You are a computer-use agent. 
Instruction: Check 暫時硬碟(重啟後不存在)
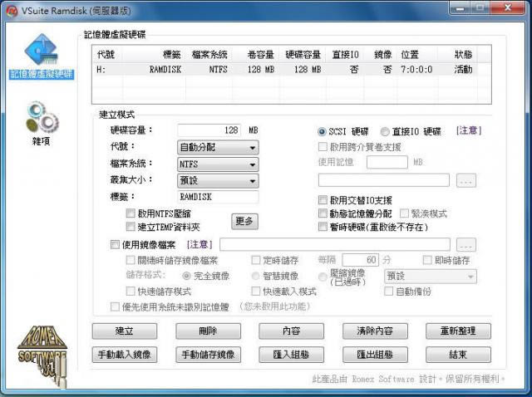[x=323, y=227]
